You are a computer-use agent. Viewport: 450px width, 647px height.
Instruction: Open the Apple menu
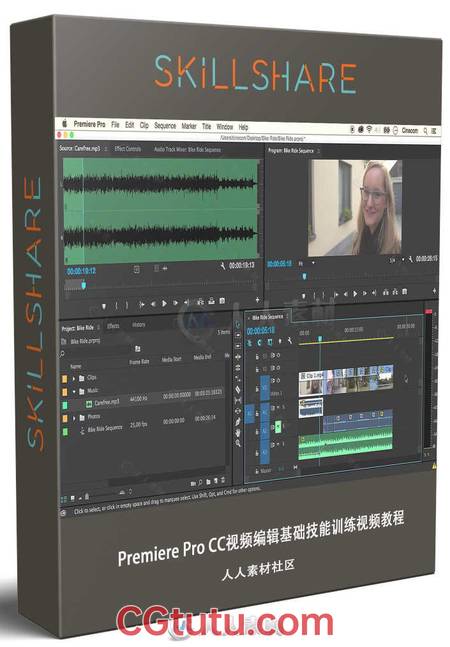[65, 123]
